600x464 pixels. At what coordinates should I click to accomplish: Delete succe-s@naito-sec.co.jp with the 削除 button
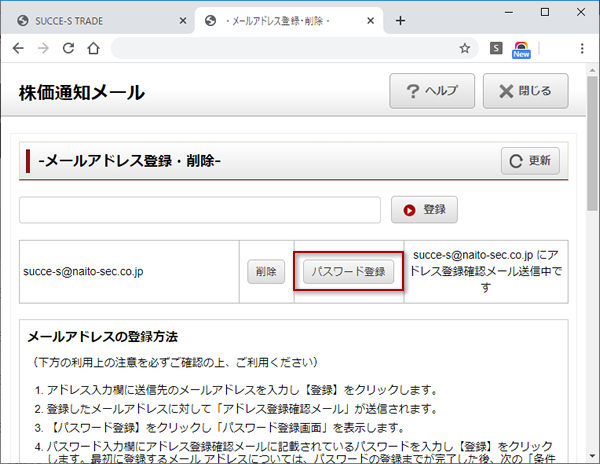[266, 271]
